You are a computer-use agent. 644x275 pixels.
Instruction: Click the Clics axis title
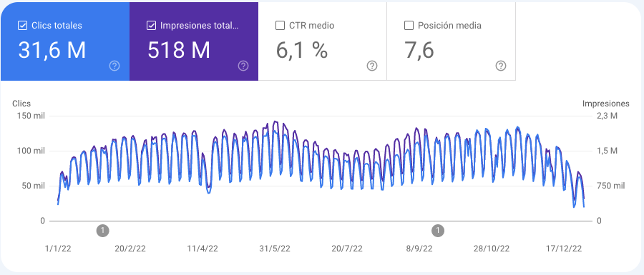click(x=21, y=104)
